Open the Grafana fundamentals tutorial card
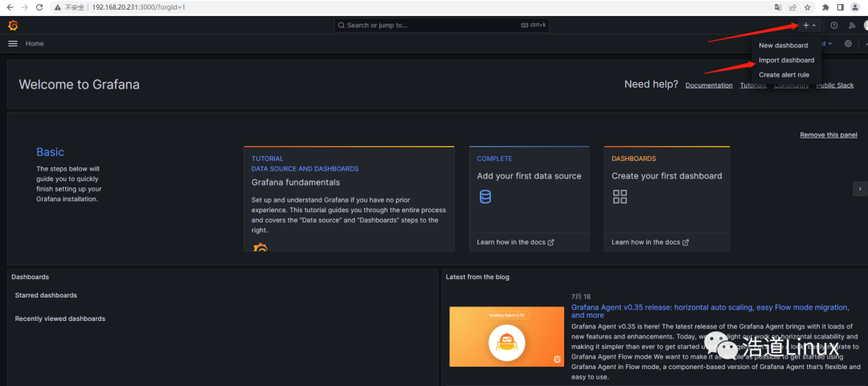This screenshot has height=386, width=868. [349, 199]
